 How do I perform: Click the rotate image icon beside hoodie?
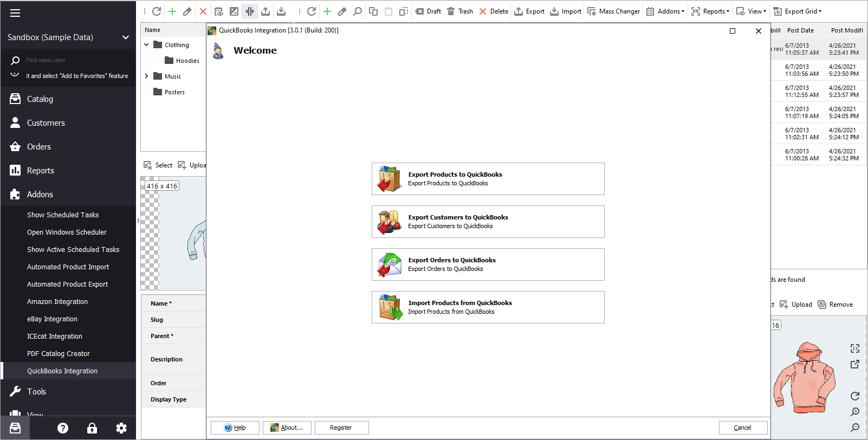[x=854, y=396]
